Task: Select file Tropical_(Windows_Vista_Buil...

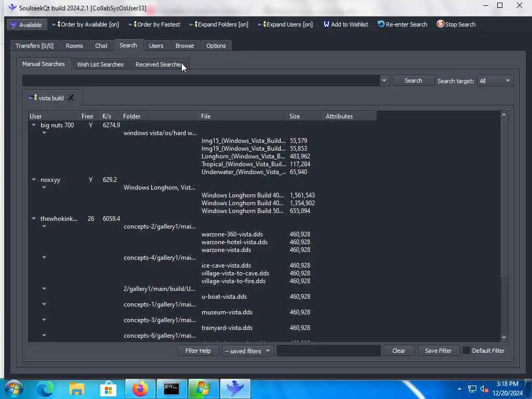Action: coord(243,164)
